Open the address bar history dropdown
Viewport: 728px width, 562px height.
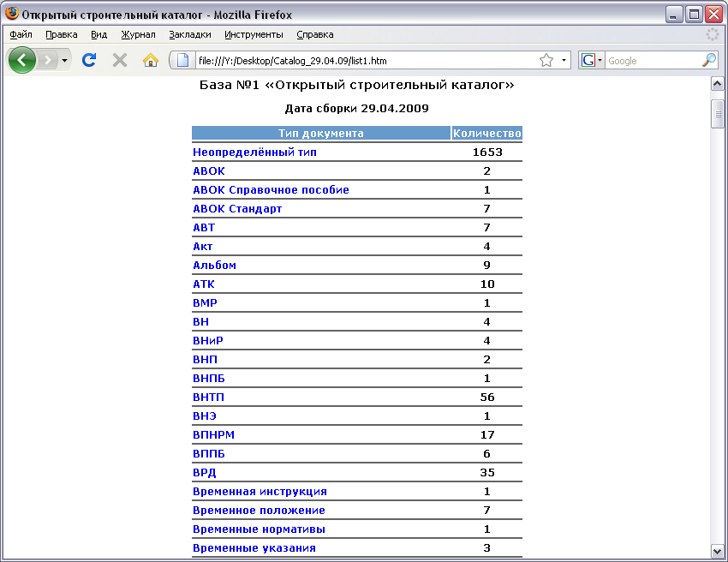pyautogui.click(x=564, y=60)
